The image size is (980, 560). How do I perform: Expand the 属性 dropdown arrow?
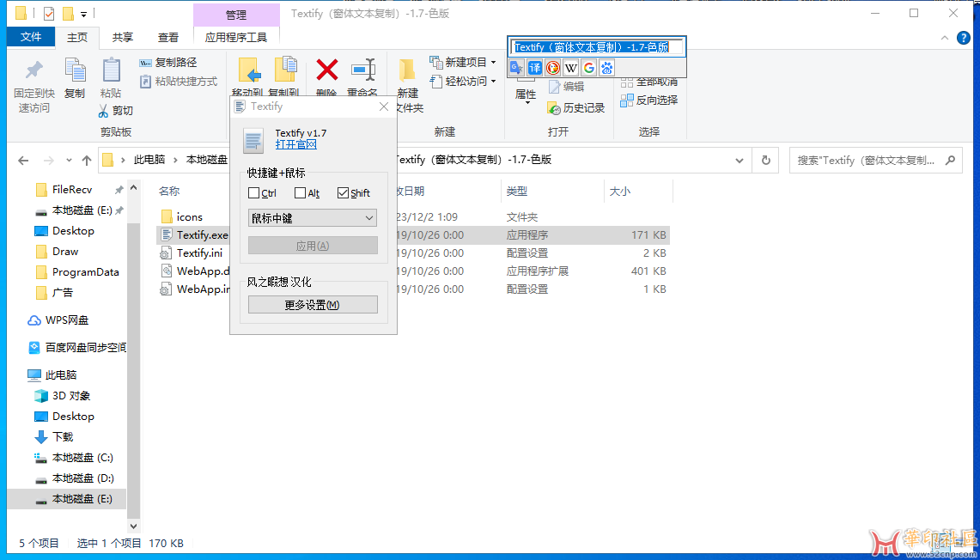tap(527, 102)
